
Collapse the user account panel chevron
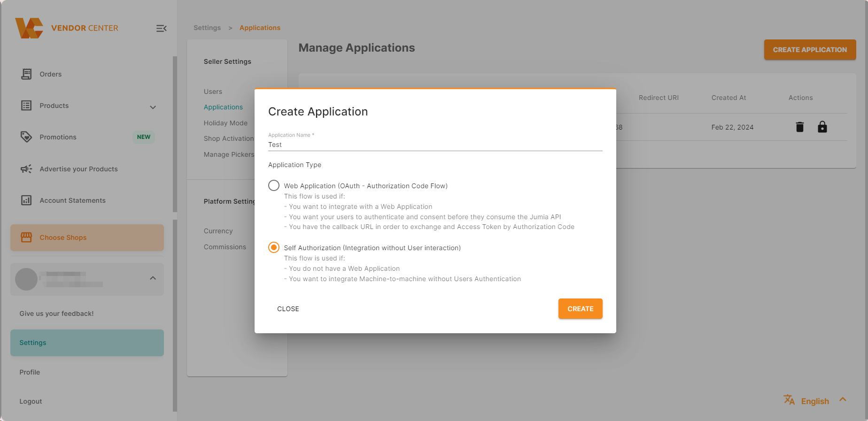tap(153, 278)
